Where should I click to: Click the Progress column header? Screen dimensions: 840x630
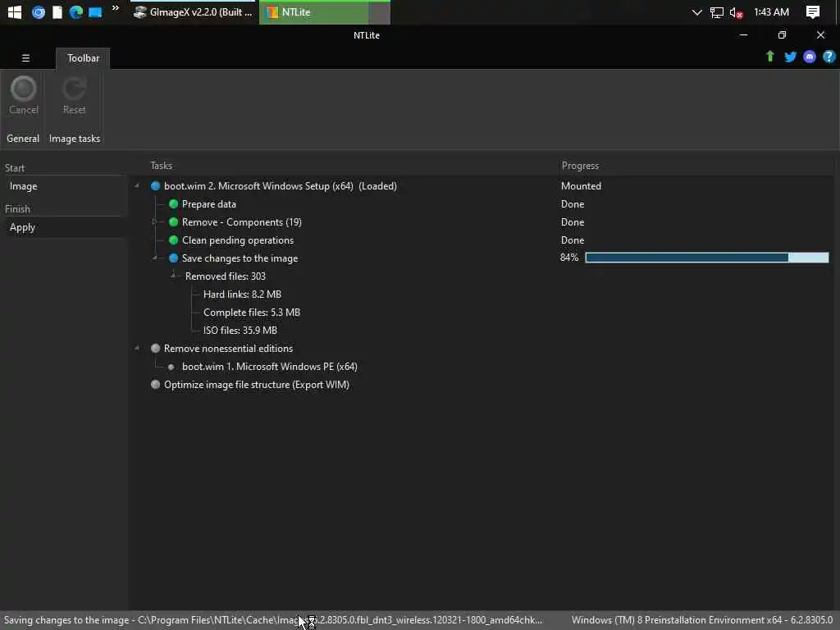[x=580, y=166]
